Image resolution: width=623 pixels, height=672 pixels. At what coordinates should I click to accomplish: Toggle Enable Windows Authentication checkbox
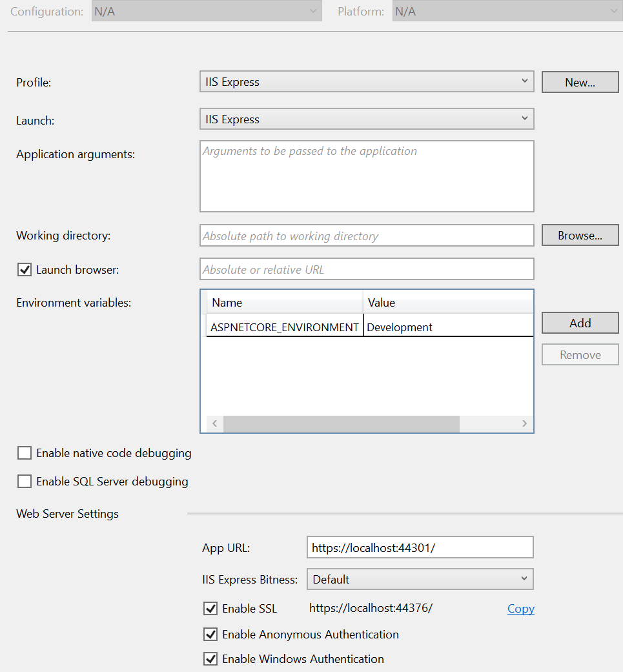point(210,658)
